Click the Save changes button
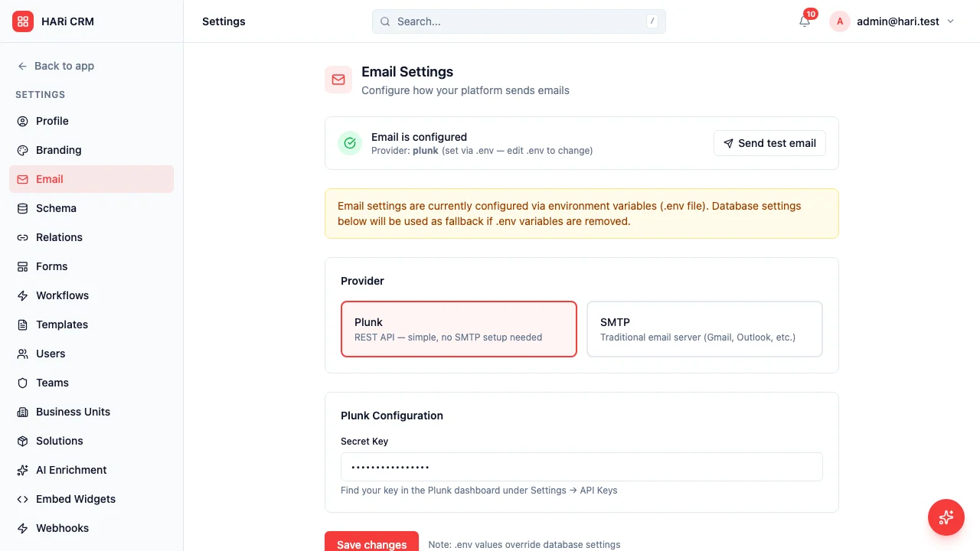 (371, 543)
